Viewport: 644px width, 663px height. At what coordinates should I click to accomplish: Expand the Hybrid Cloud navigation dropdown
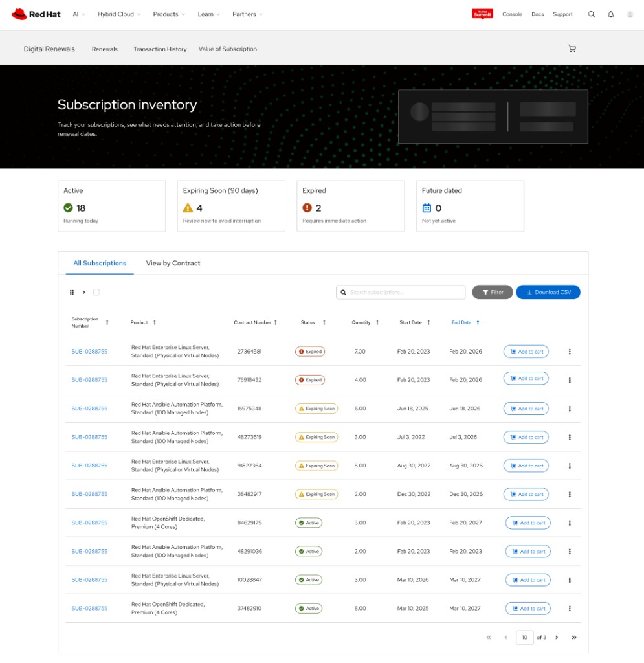pos(119,14)
